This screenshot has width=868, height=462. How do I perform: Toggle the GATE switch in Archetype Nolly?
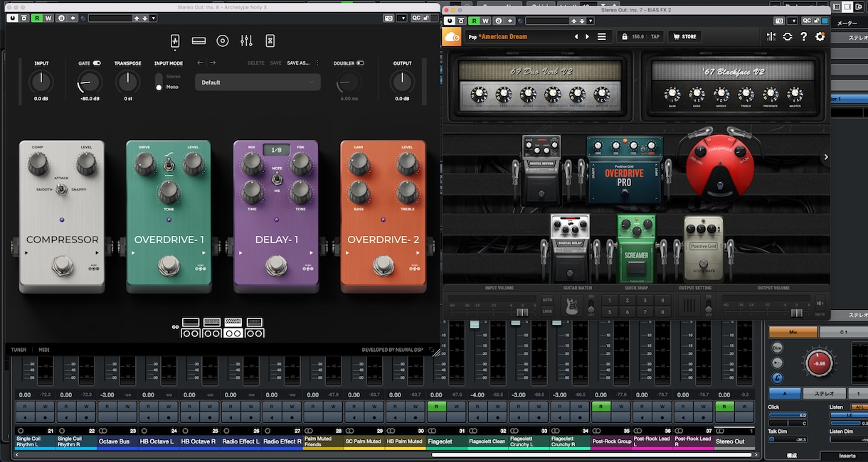coord(97,63)
